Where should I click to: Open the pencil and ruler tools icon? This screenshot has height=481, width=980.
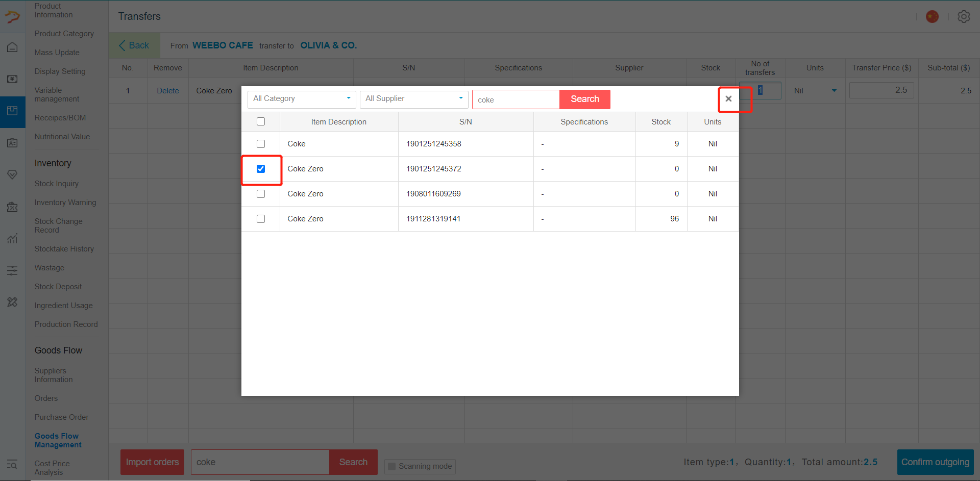pos(12,302)
